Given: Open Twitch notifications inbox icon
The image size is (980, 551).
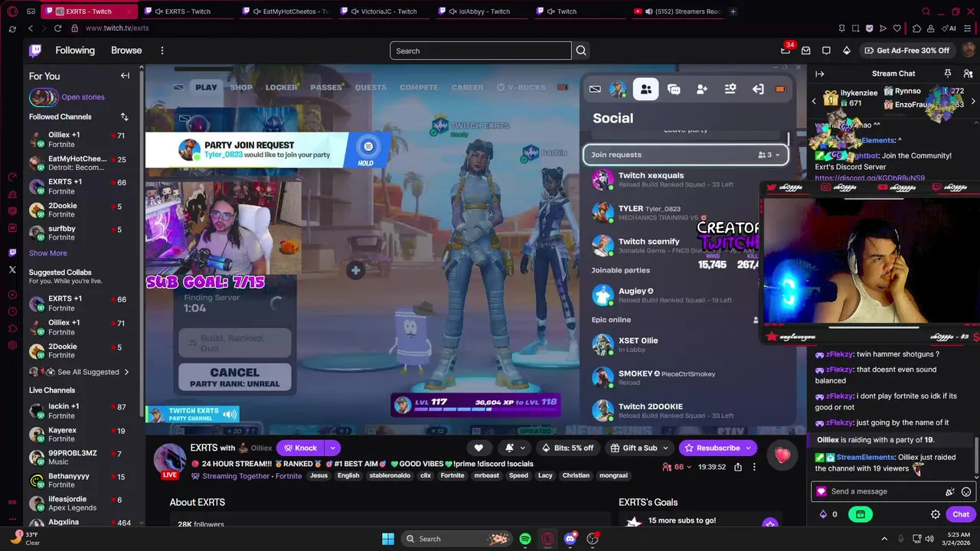Looking at the screenshot, I should click(x=805, y=51).
